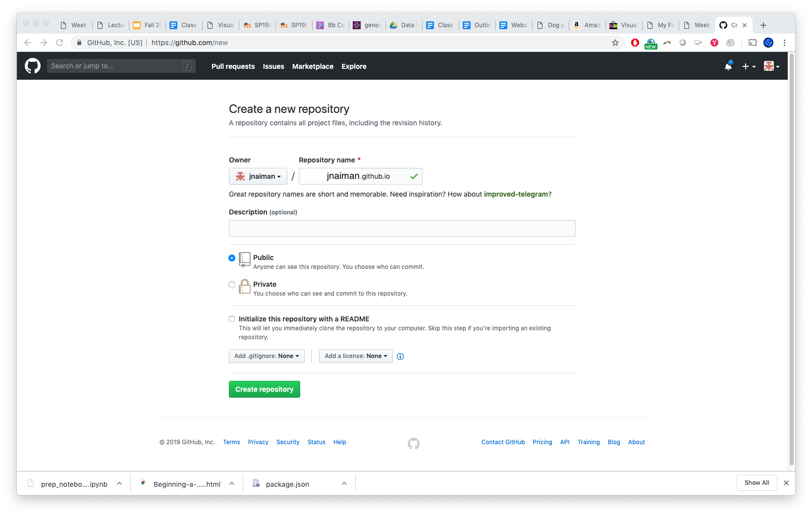Expand options for prep_notebo....ipynb download
Image resolution: width=812 pixels, height=516 pixels.
tap(119, 483)
